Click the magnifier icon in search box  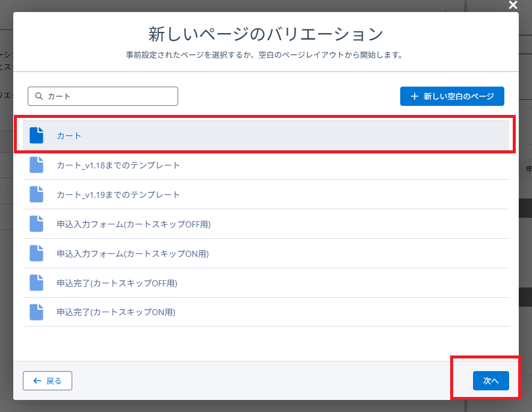point(39,96)
